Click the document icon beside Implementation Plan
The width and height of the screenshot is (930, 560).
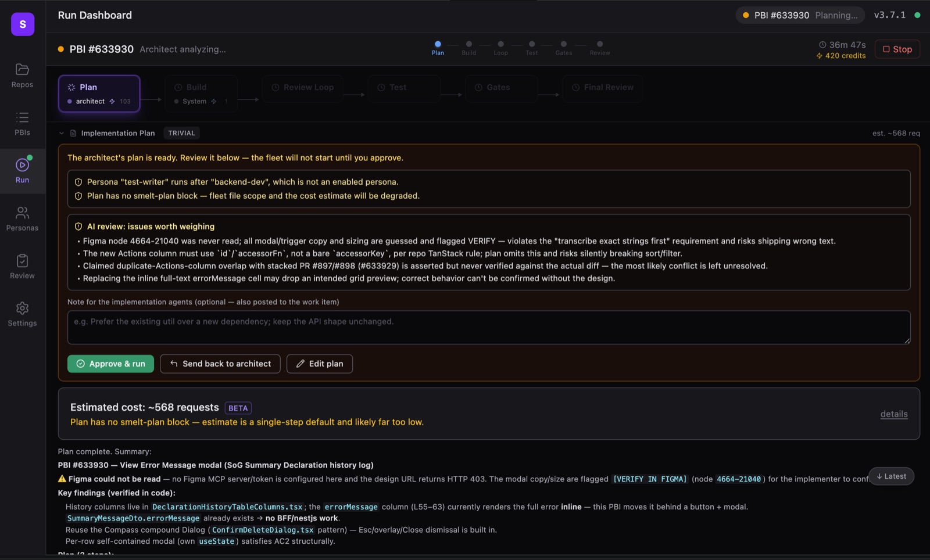click(x=73, y=133)
